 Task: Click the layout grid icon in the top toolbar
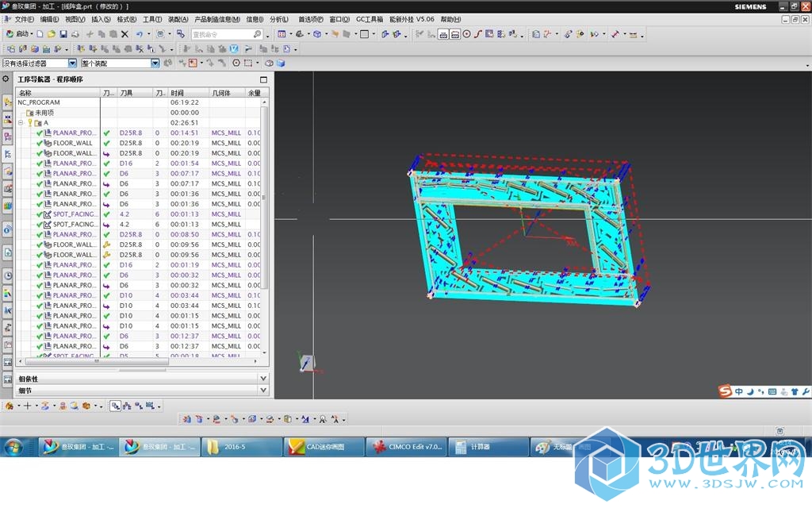pyautogui.click(x=282, y=34)
